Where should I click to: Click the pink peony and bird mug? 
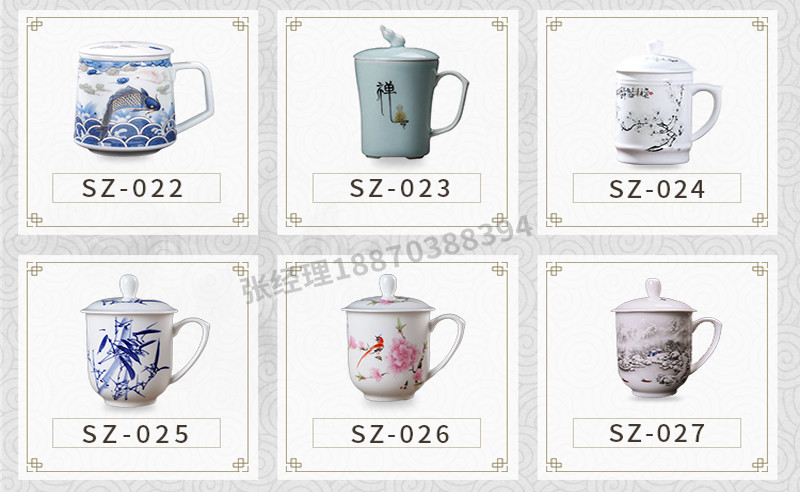point(403,338)
